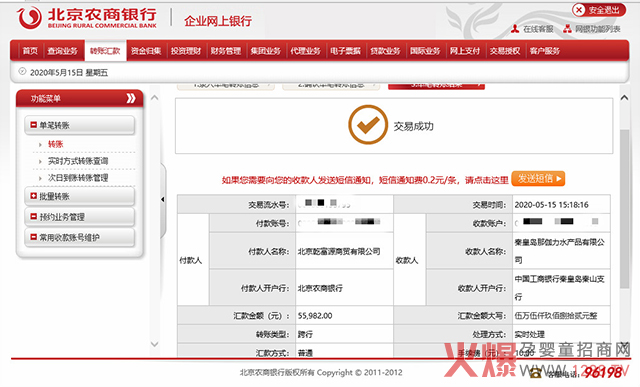The image size is (640, 387).
Task: Collapse the 单笔转账 section
Action: pyautogui.click(x=80, y=125)
